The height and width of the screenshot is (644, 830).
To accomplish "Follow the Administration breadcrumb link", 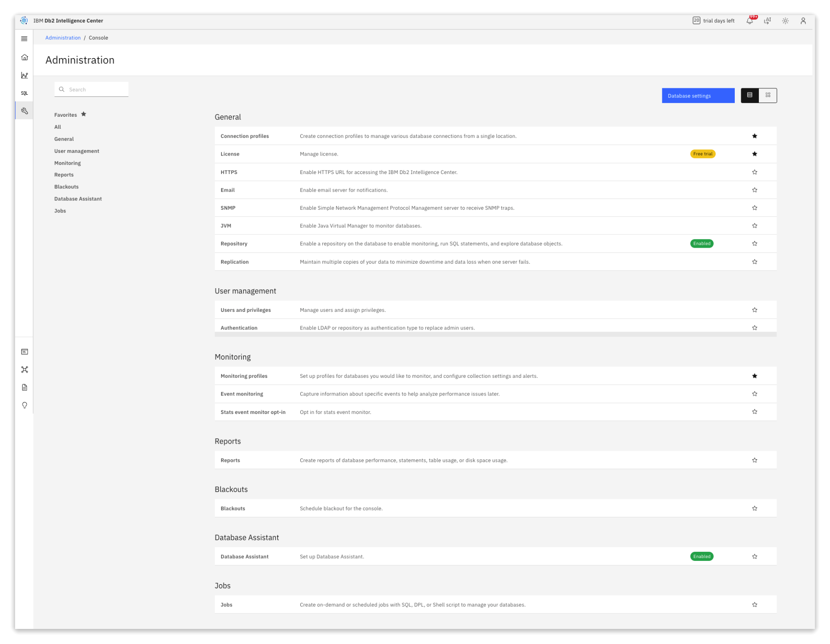I will 63,38.
